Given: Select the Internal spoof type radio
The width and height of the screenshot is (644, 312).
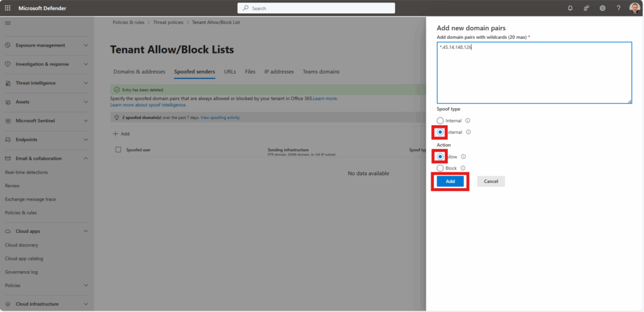Looking at the screenshot, I should 440,121.
